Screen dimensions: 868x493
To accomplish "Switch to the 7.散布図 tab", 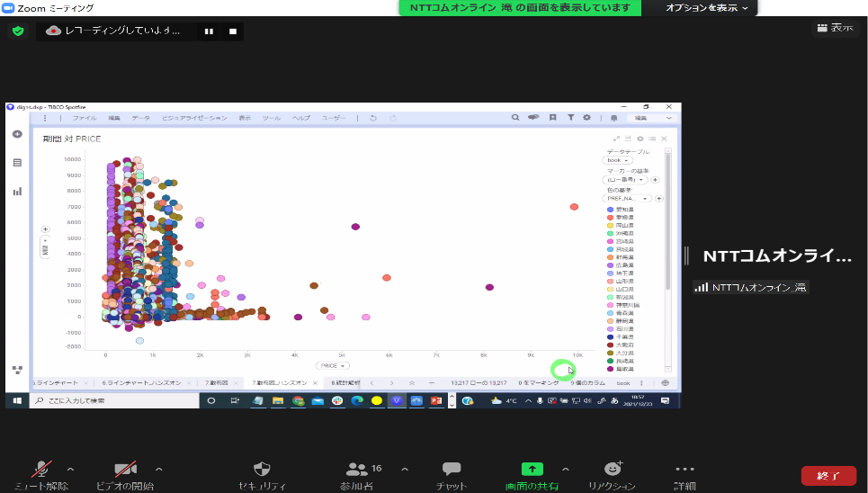I will tap(217, 382).
